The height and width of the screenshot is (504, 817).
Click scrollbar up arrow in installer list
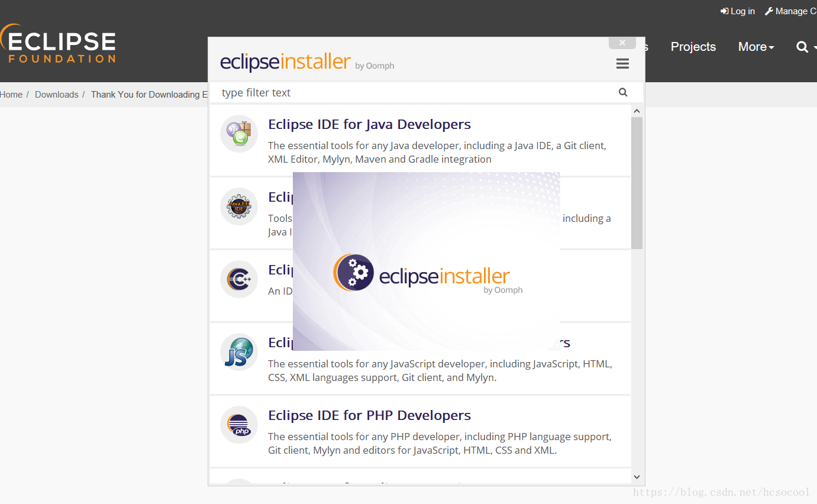point(637,111)
